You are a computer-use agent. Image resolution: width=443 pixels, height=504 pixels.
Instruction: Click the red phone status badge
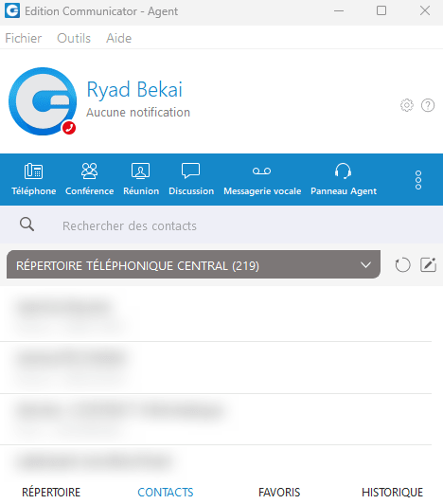point(69,128)
